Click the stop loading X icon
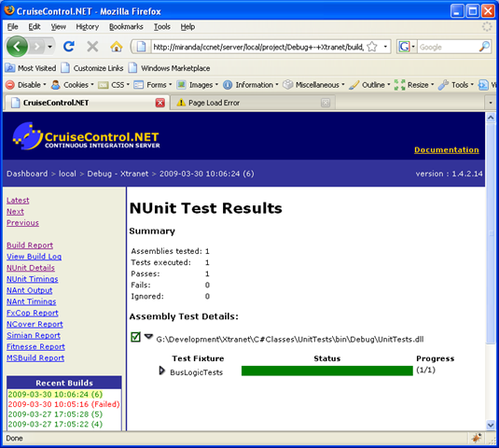Screen dimensions: 499x448 click(x=92, y=47)
